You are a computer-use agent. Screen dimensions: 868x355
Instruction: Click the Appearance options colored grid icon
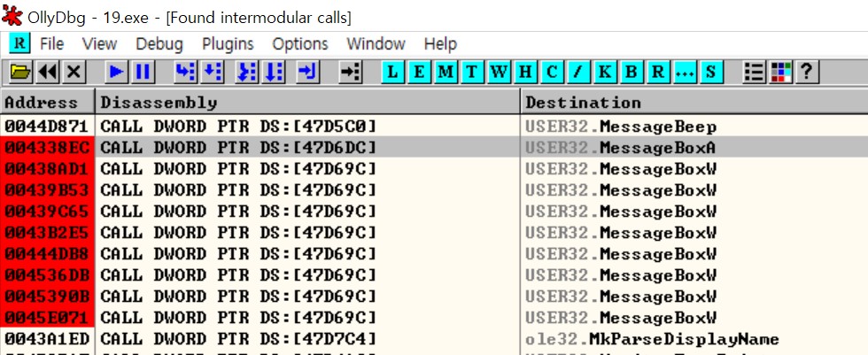(780, 73)
